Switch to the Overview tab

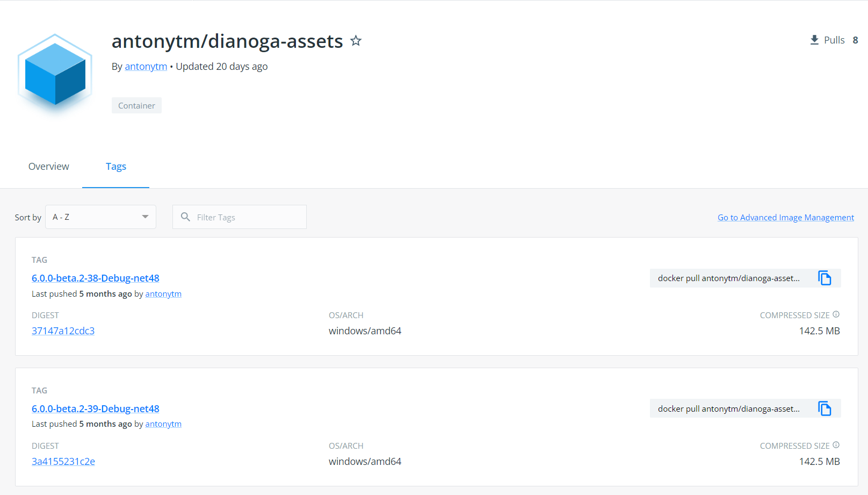point(48,167)
